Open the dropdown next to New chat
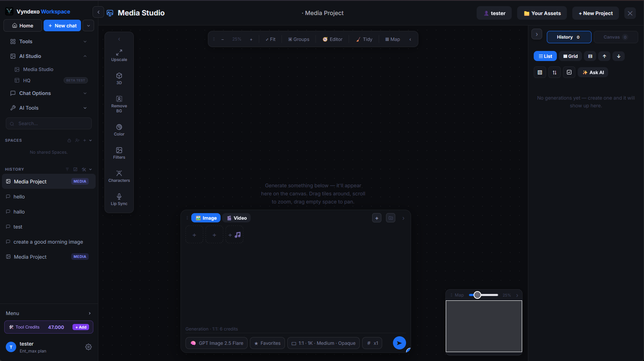Viewport: 644px width, 361px height. (x=88, y=25)
